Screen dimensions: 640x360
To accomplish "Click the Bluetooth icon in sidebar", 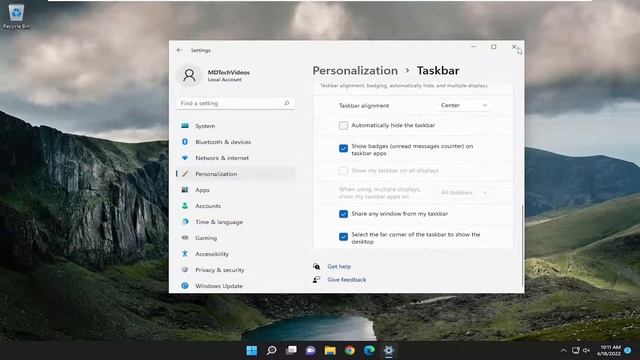I will coord(185,142).
